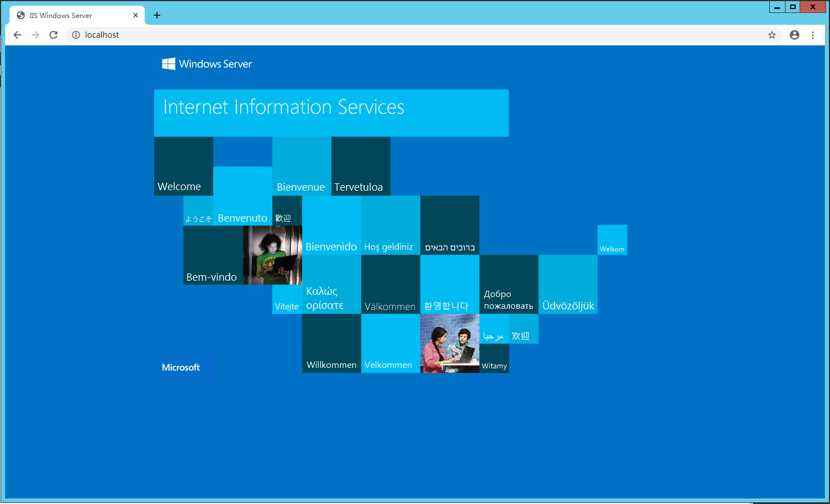This screenshot has height=504, width=830.
Task: Click the browser forward arrow
Action: [35, 35]
